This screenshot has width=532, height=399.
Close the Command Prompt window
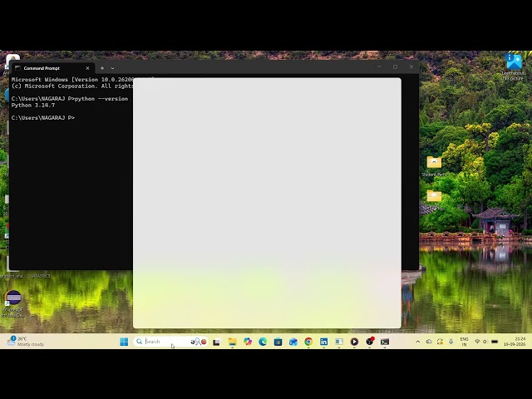(411, 66)
